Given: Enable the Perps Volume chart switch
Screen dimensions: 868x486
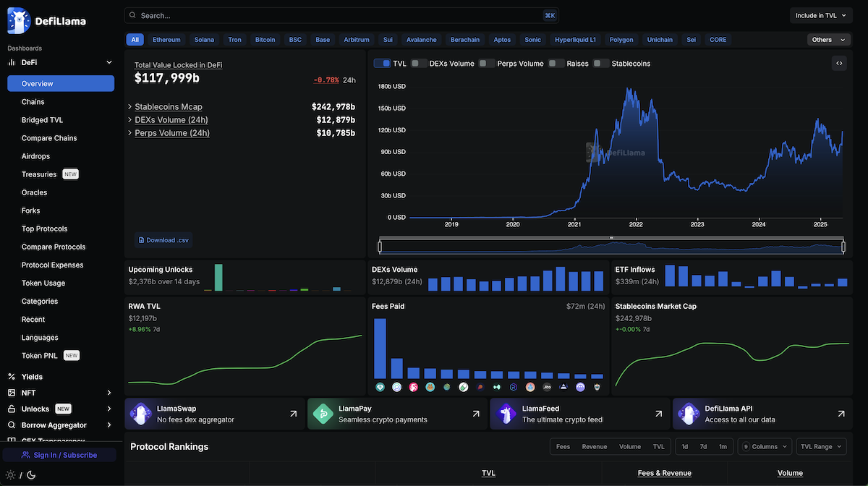Looking at the screenshot, I should coord(487,64).
